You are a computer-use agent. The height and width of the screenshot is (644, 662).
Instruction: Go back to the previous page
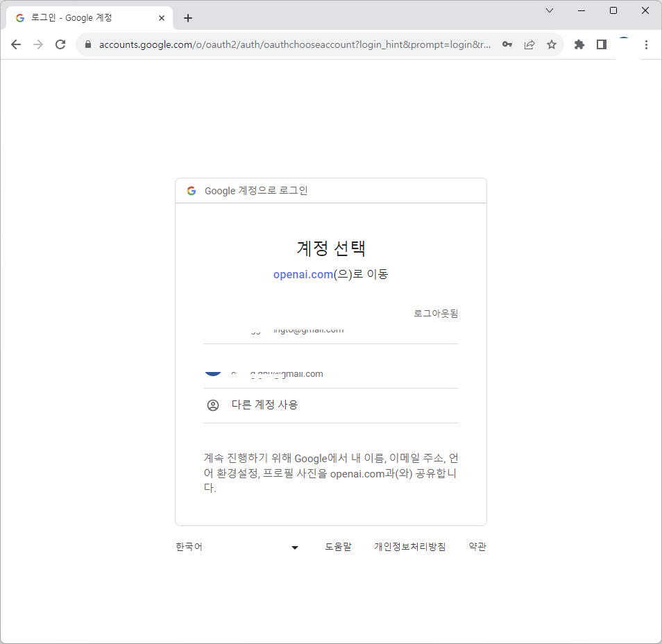pos(16,44)
